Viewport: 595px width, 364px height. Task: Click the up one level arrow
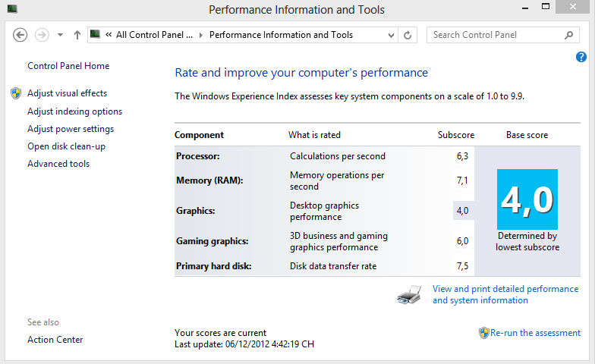click(77, 35)
